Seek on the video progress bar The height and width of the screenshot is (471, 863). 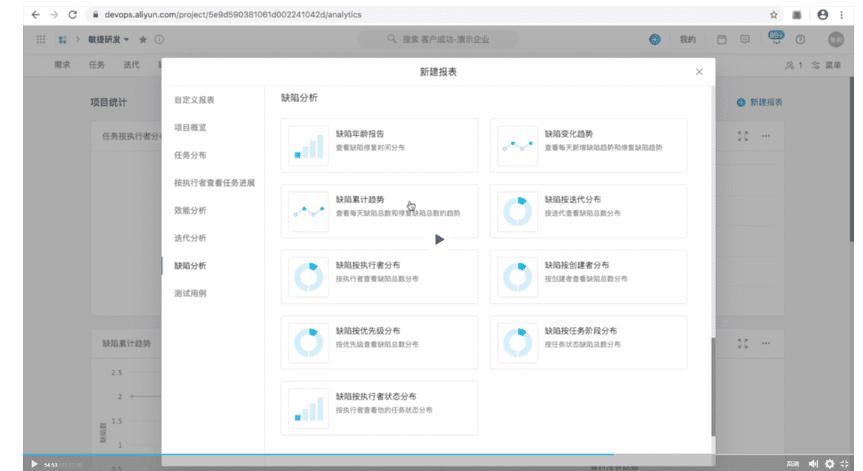point(438,454)
